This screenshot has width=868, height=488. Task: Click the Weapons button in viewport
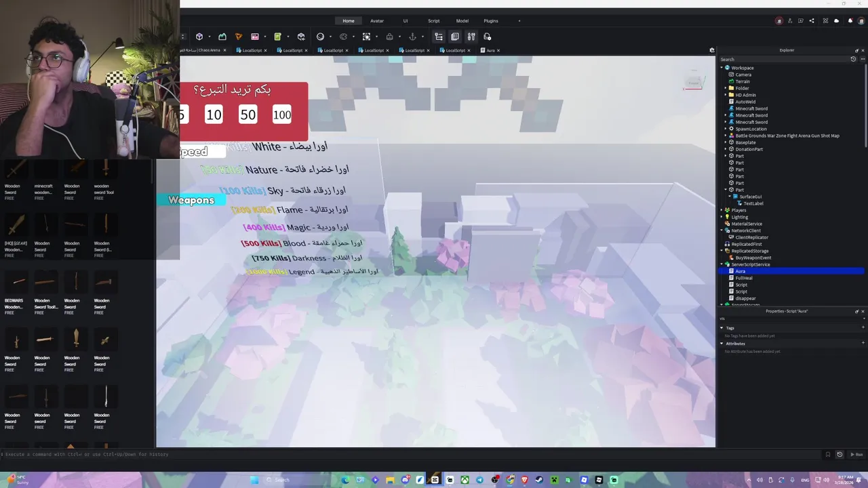191,200
